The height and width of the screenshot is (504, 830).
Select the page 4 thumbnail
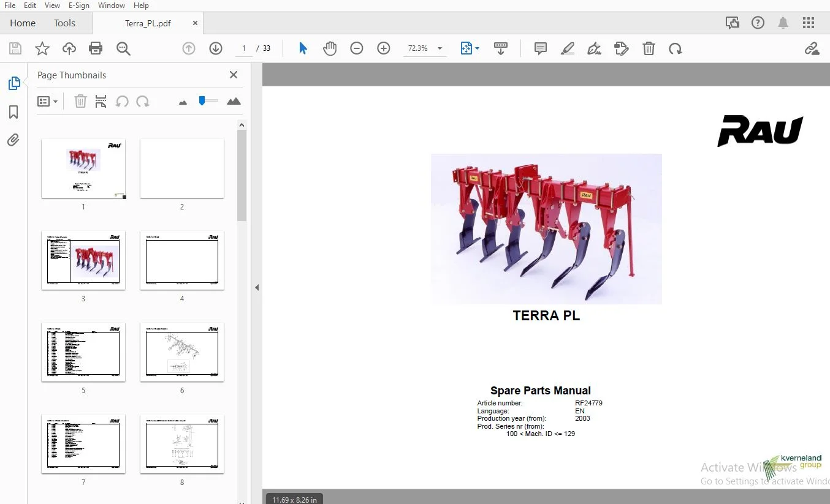tap(182, 260)
